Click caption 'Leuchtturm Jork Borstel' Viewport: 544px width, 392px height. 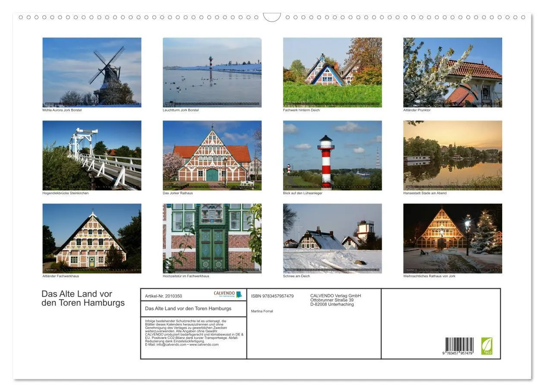[181, 110]
